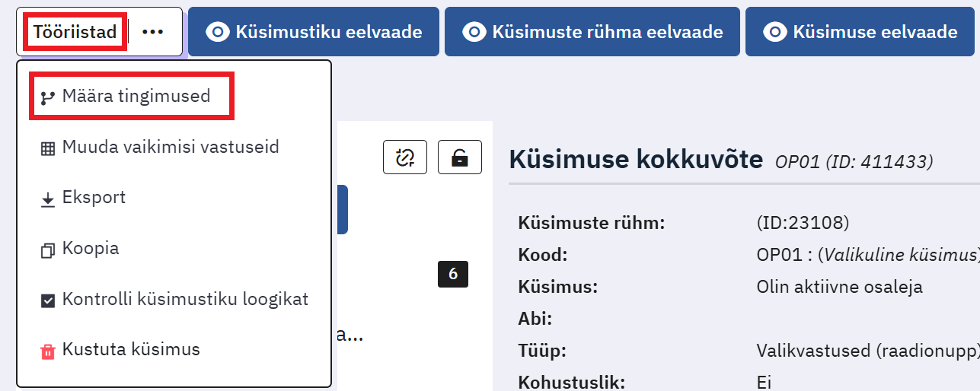Click the unlocked padlock icon button
Viewport: 980px width, 391px height.
(x=460, y=157)
